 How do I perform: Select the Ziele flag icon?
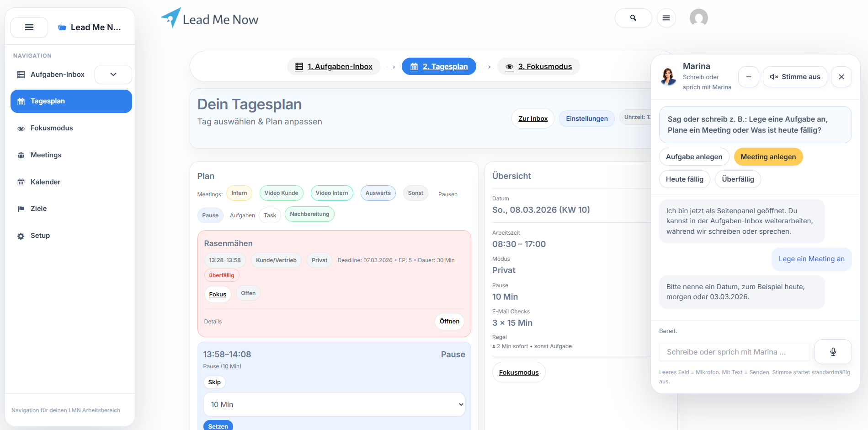coord(21,209)
